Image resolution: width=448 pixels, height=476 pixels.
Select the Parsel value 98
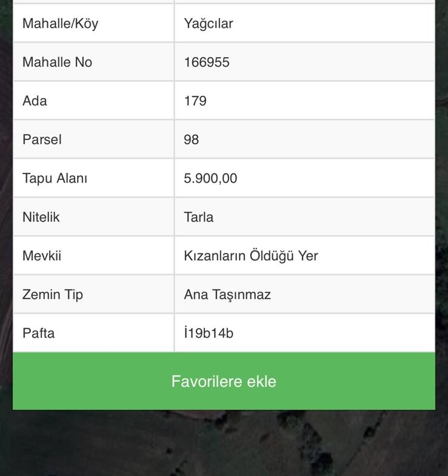point(192,139)
